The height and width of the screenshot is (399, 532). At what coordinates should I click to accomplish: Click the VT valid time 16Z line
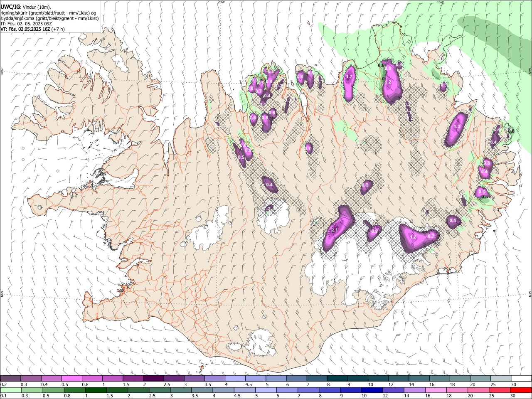click(x=33, y=29)
